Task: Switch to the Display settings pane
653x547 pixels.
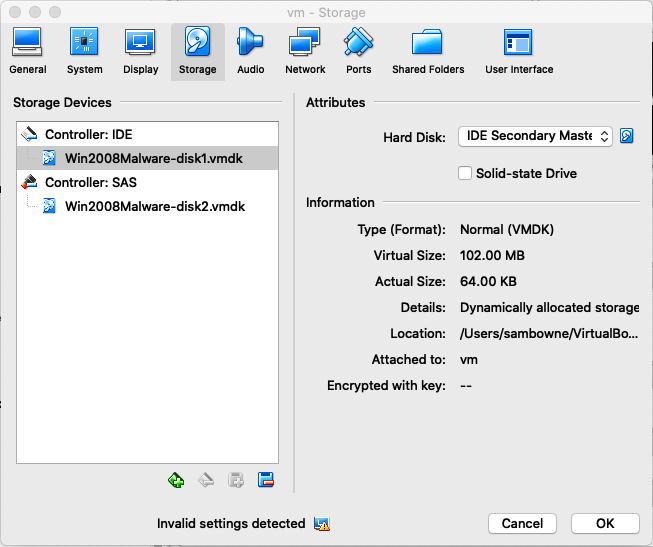Action: [x=140, y=51]
